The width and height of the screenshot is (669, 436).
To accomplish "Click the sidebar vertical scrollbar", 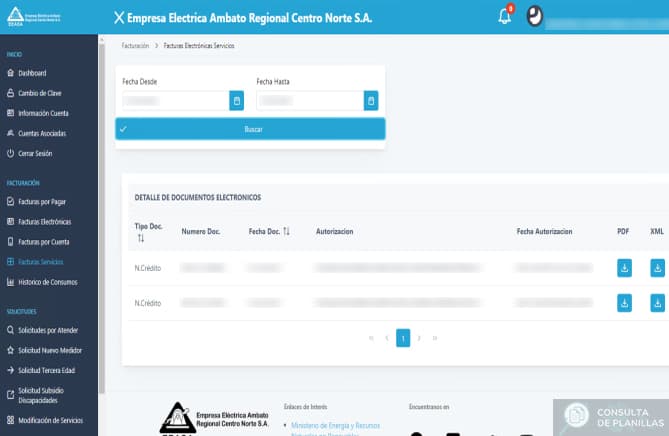I will pyautogui.click(x=102, y=218).
